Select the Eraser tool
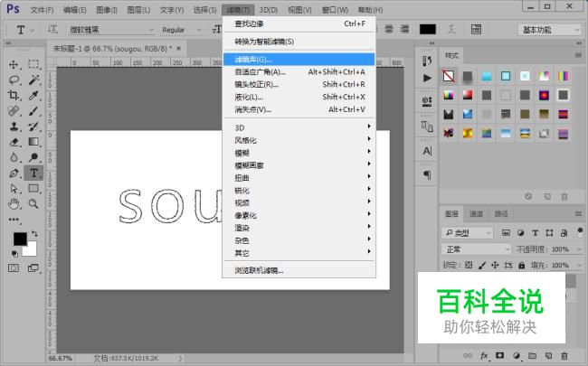Viewport: 588px width, 366px height. (14, 142)
